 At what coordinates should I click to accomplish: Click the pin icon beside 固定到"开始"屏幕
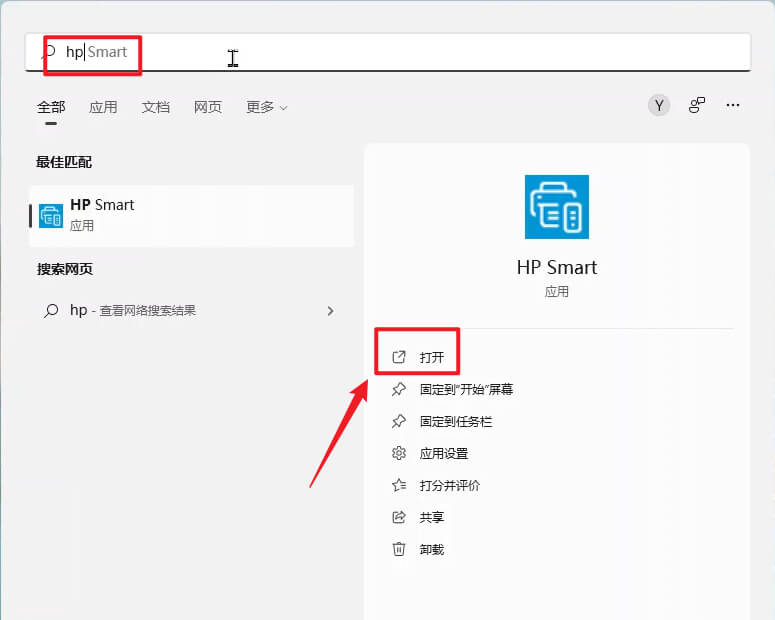399,390
